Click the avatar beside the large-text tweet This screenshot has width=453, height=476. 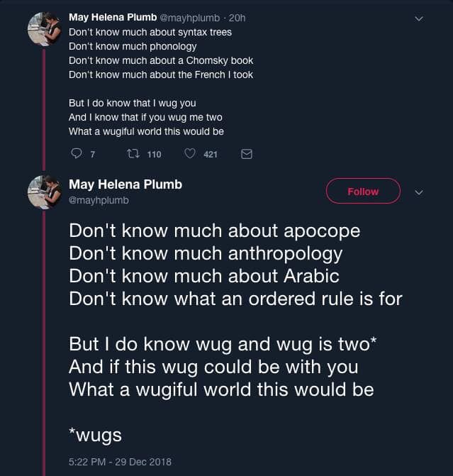(x=43, y=192)
